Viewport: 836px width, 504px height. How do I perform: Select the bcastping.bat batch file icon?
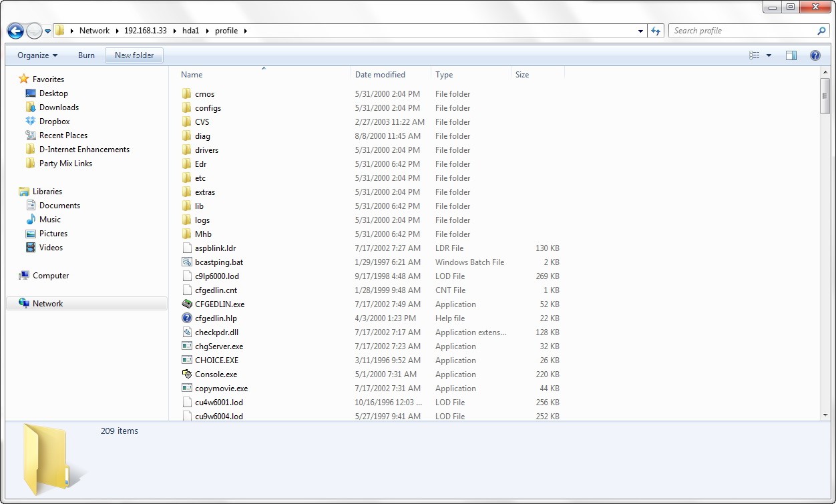tap(187, 262)
